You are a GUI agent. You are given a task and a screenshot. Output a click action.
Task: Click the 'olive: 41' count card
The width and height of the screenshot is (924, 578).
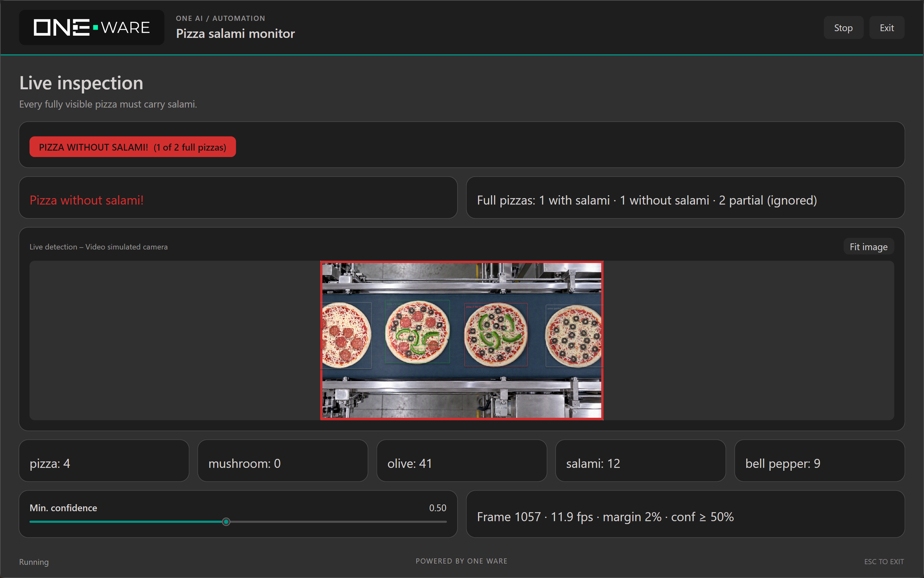(462, 461)
